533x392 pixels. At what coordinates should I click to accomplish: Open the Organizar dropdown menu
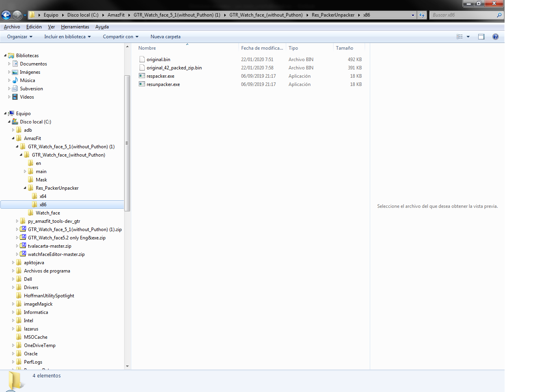[x=20, y=37]
